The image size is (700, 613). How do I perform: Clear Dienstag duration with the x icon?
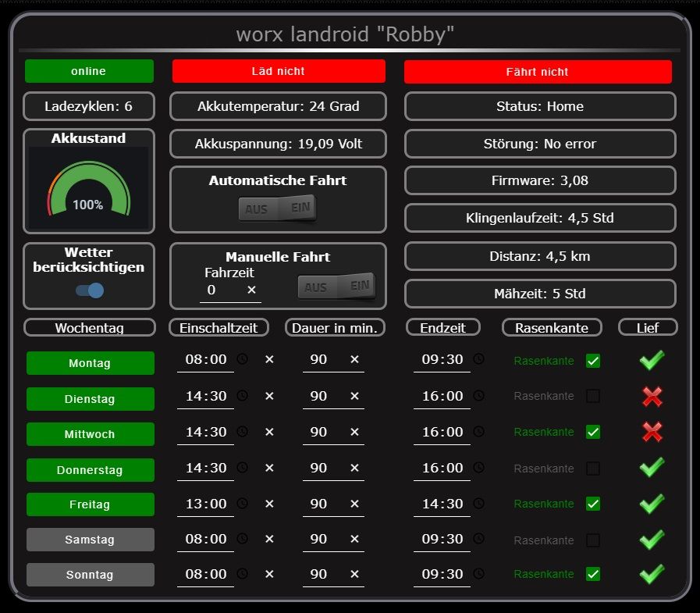point(354,396)
